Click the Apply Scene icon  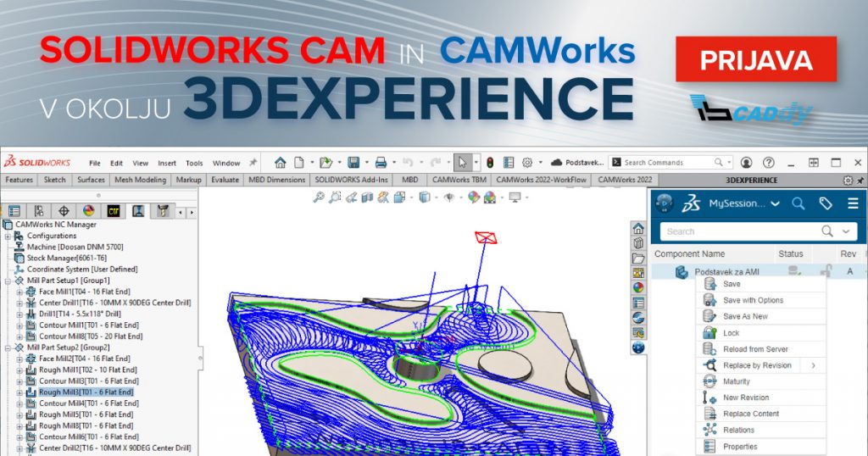tap(489, 197)
